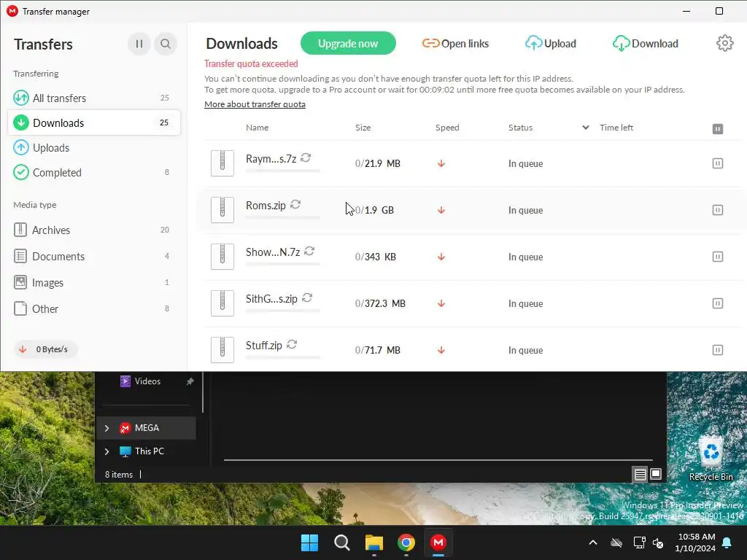Filter by Images media type
The width and height of the screenshot is (747, 560).
click(94, 282)
